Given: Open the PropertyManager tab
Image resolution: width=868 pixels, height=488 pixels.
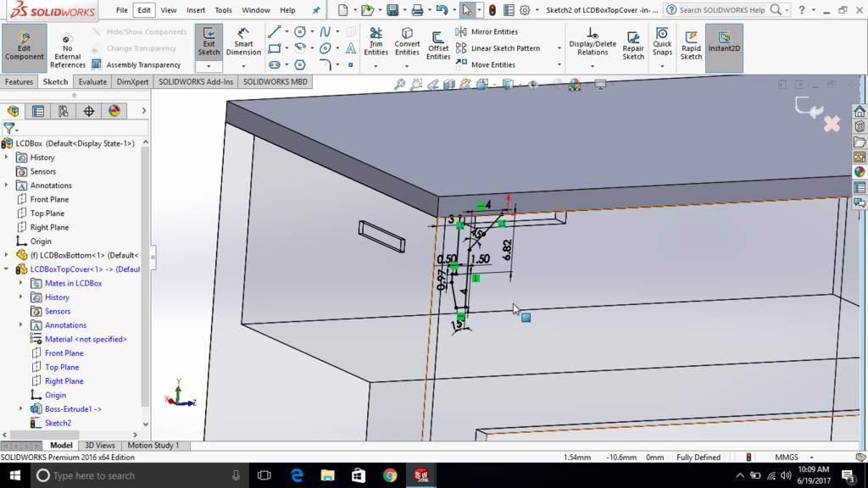Looking at the screenshot, I should point(38,111).
